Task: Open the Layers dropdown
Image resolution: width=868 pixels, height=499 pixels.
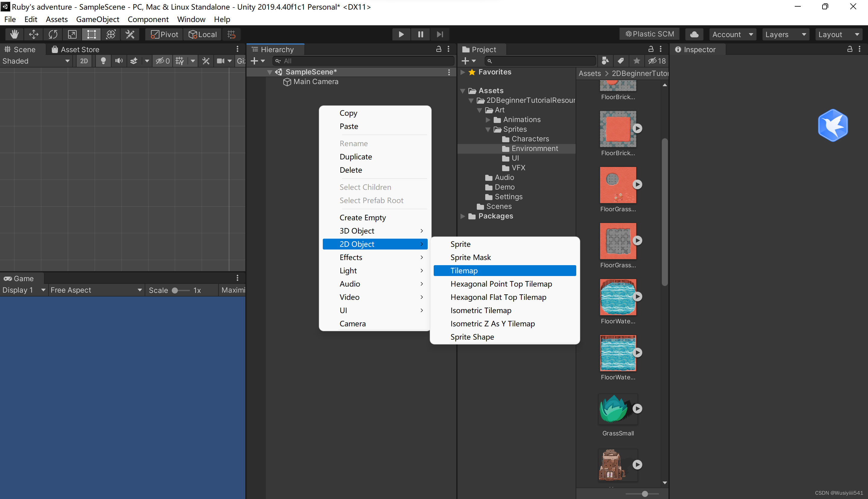Action: [785, 34]
